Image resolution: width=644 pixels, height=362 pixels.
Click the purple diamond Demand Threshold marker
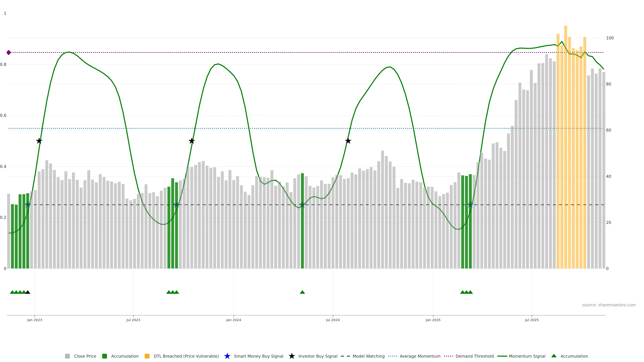point(9,52)
